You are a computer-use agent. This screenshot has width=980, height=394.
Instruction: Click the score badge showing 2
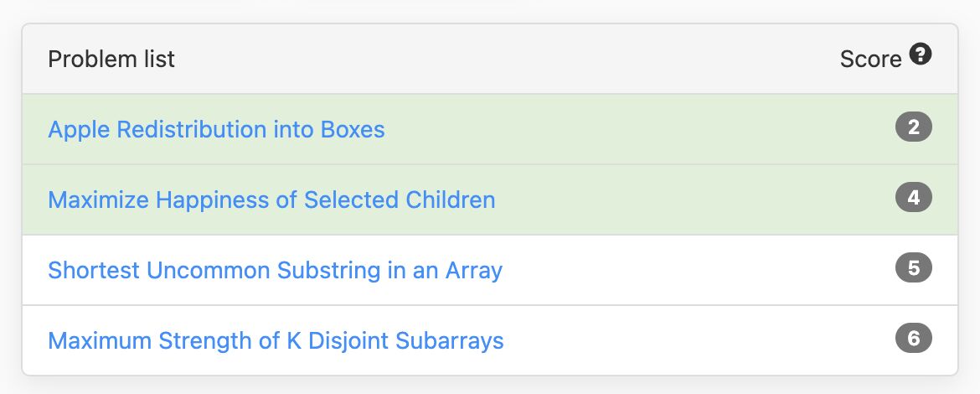[914, 127]
